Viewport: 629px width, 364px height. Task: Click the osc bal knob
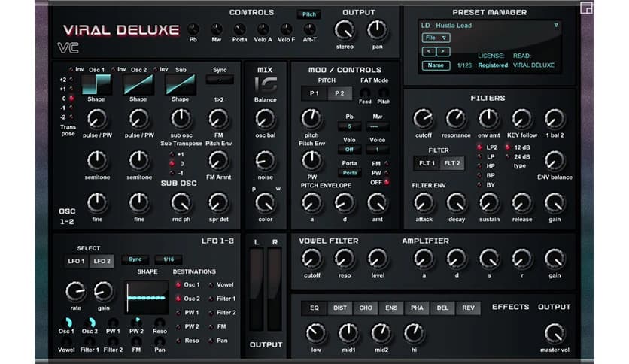265,119
